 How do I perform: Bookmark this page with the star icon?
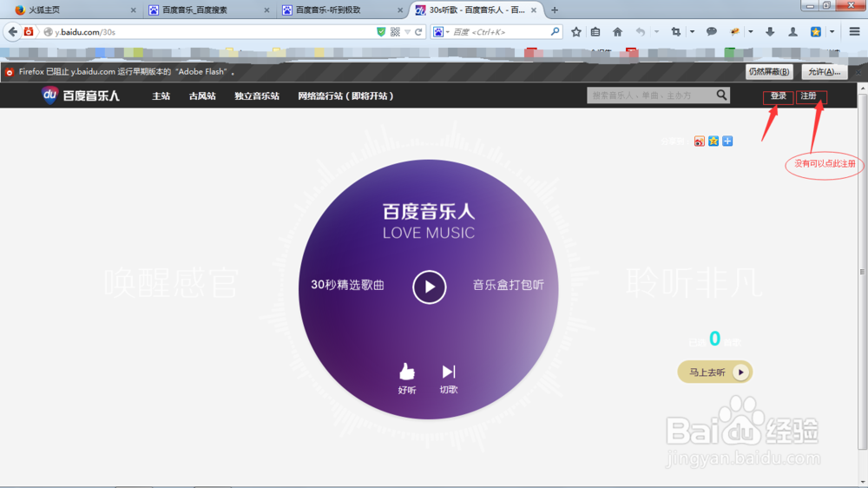(576, 32)
